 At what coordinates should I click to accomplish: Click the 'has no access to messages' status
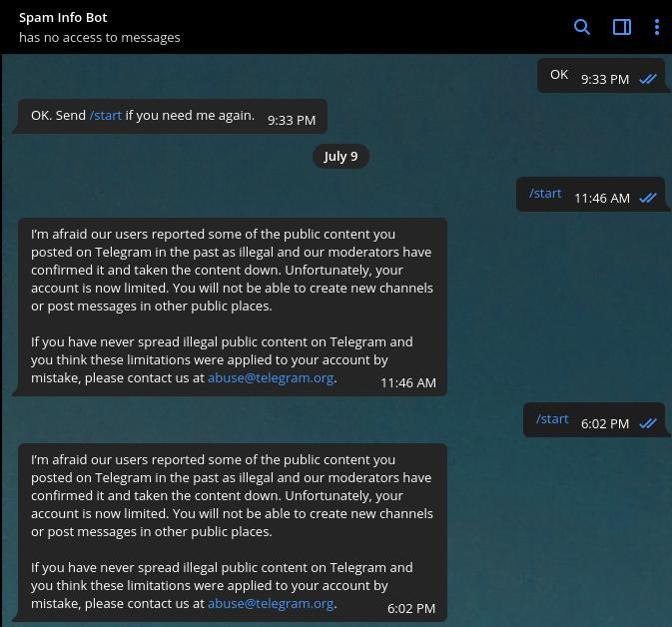[x=100, y=38]
